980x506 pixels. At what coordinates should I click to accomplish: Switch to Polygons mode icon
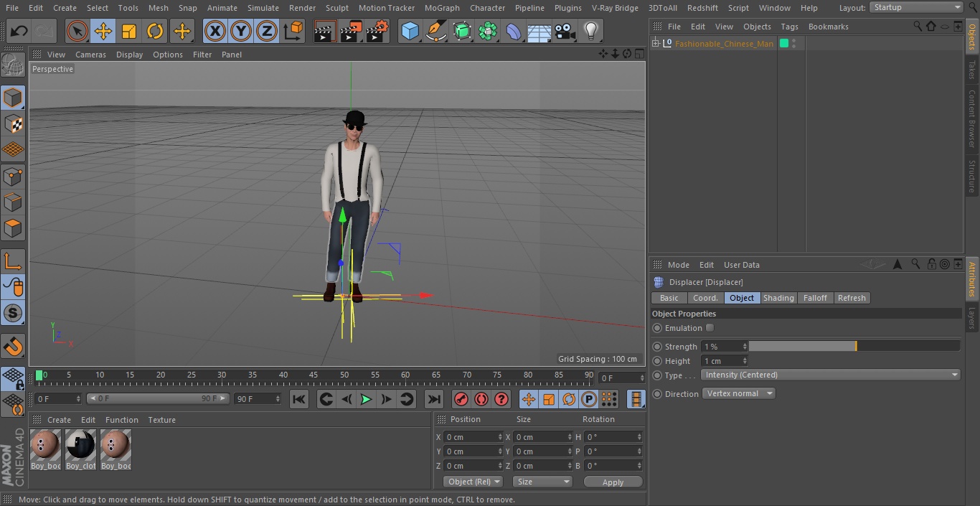13,228
